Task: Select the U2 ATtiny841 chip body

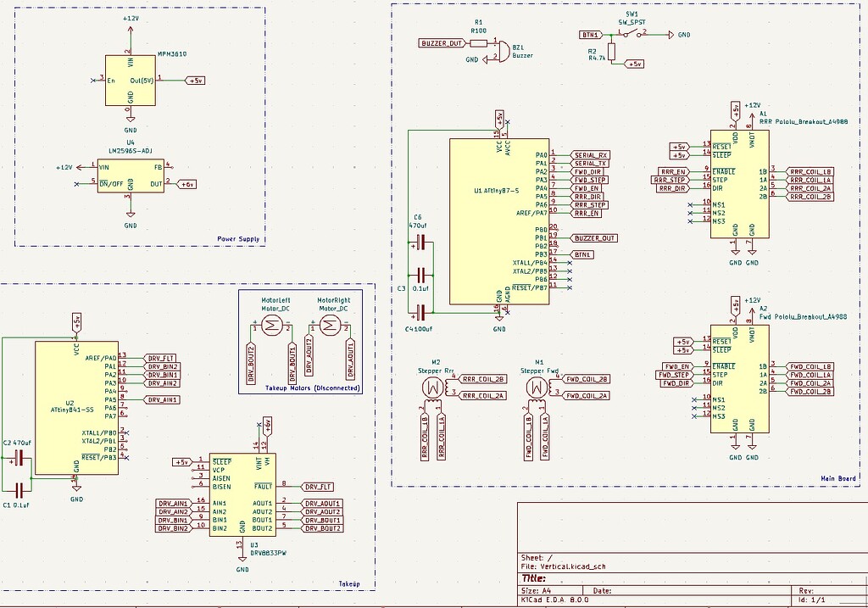Action: [x=76, y=407]
